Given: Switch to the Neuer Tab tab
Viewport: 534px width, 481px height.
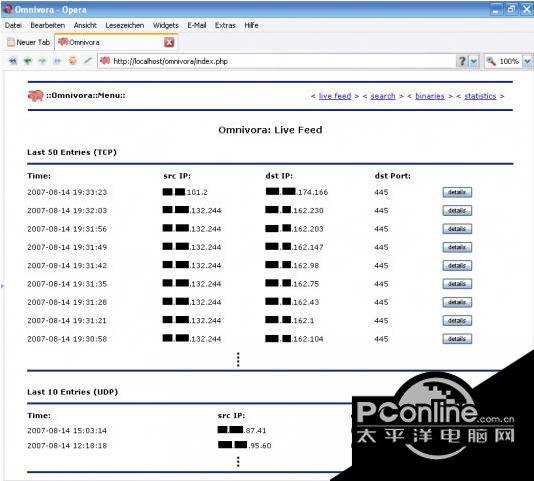Looking at the screenshot, I should click(29, 42).
